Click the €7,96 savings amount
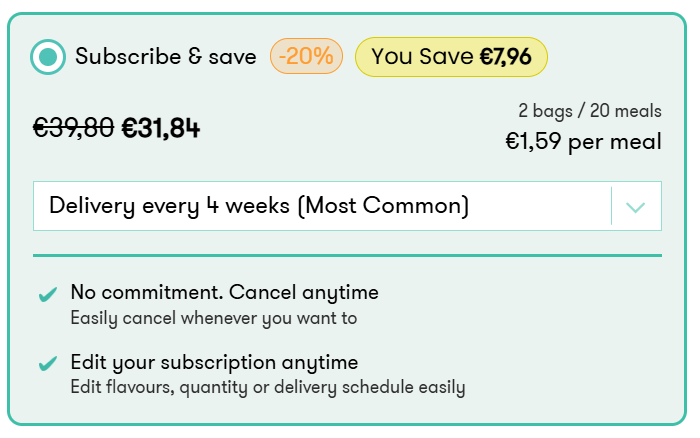 [508, 57]
